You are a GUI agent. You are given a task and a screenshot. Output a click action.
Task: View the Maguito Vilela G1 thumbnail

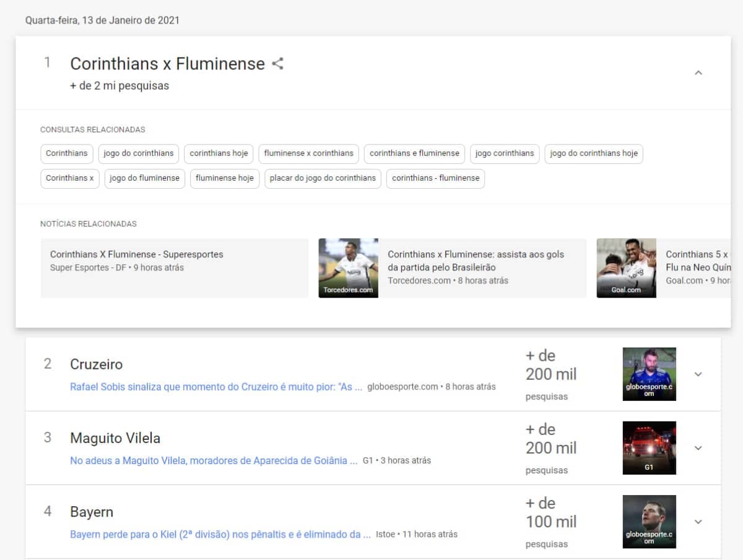649,448
